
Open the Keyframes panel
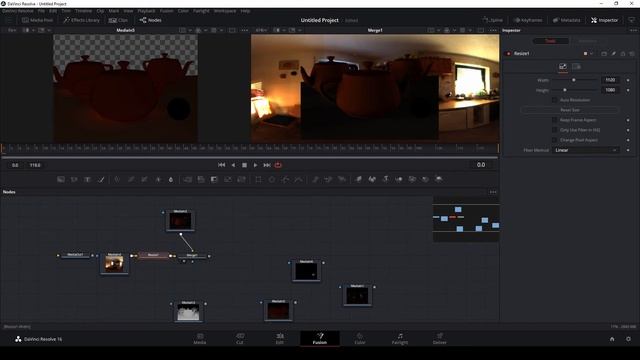click(x=528, y=20)
